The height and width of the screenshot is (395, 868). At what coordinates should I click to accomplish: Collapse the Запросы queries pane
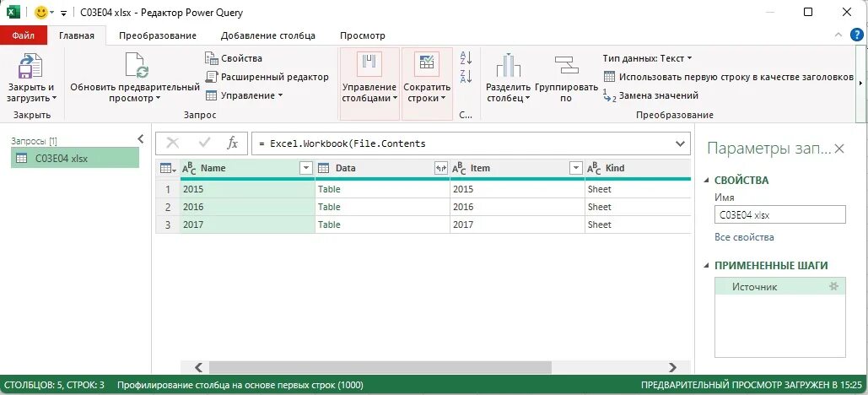(x=141, y=139)
